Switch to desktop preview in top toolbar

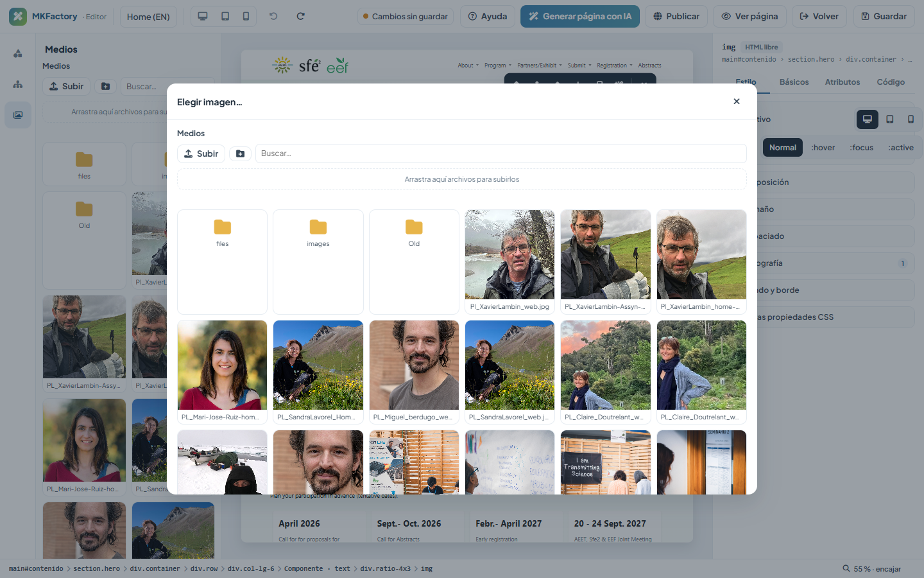(x=203, y=16)
